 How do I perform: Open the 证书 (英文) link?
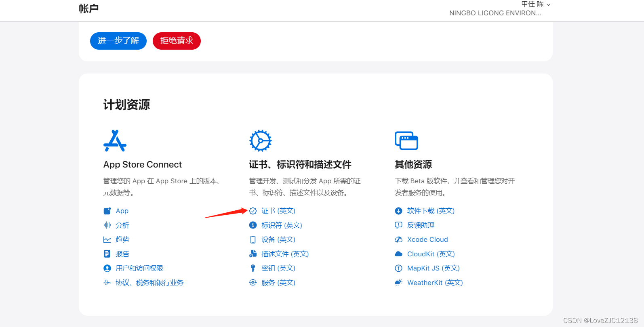pyautogui.click(x=278, y=211)
